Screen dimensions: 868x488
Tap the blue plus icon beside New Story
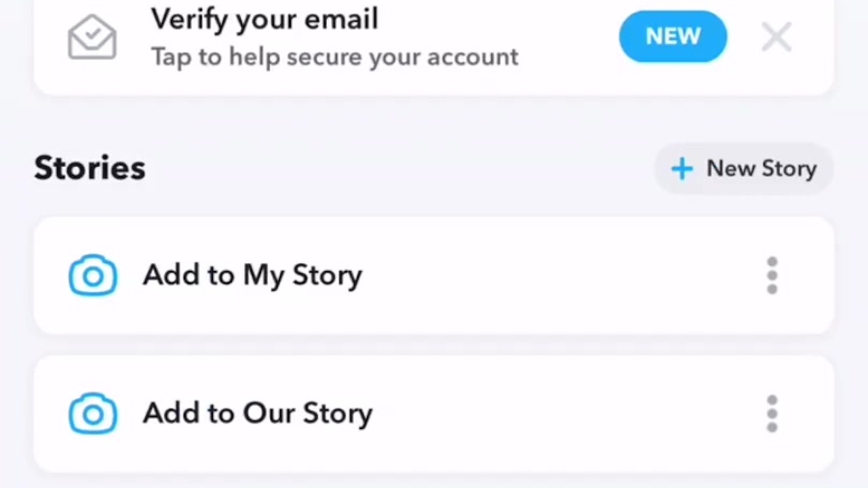click(x=682, y=169)
